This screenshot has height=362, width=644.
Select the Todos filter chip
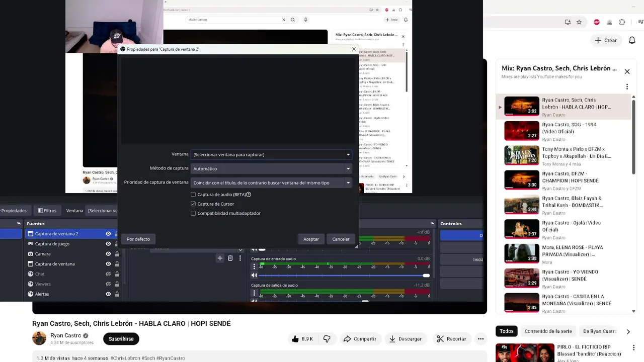(x=507, y=331)
